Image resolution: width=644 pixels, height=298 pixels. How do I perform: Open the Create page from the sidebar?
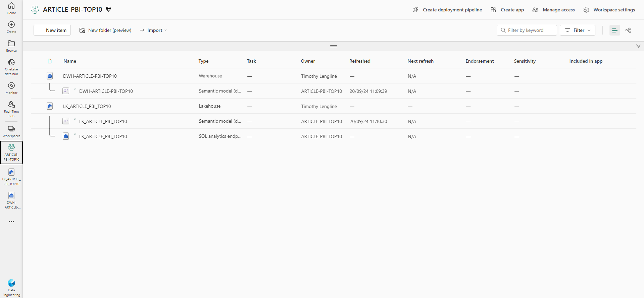coord(11,27)
